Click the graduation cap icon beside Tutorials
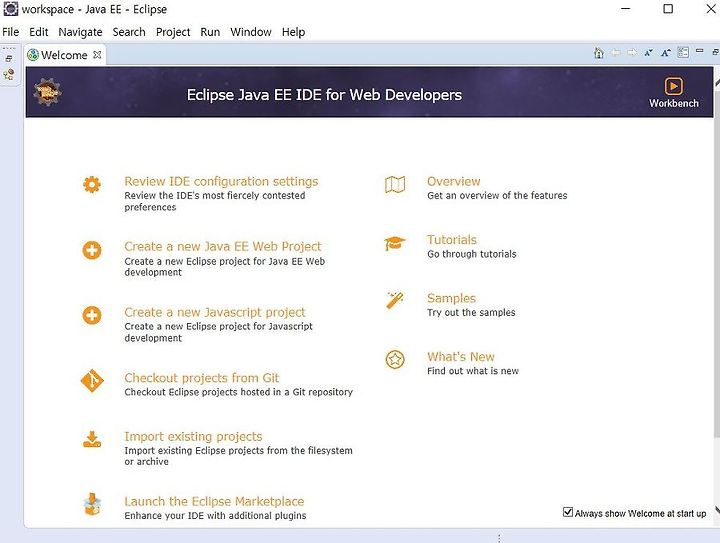 395,243
